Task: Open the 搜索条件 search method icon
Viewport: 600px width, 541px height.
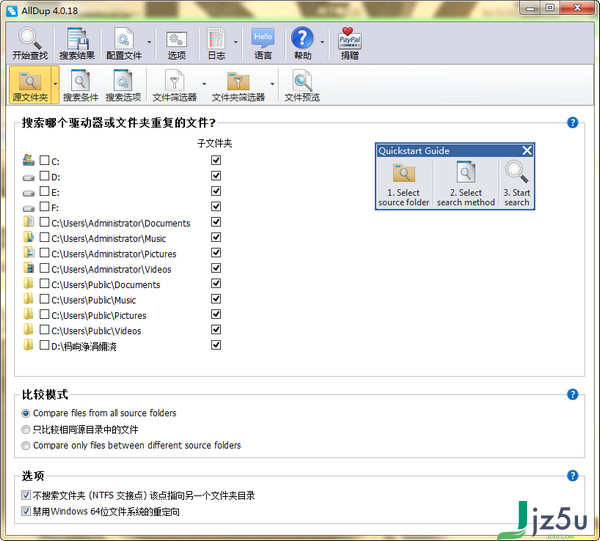Action: click(x=80, y=85)
